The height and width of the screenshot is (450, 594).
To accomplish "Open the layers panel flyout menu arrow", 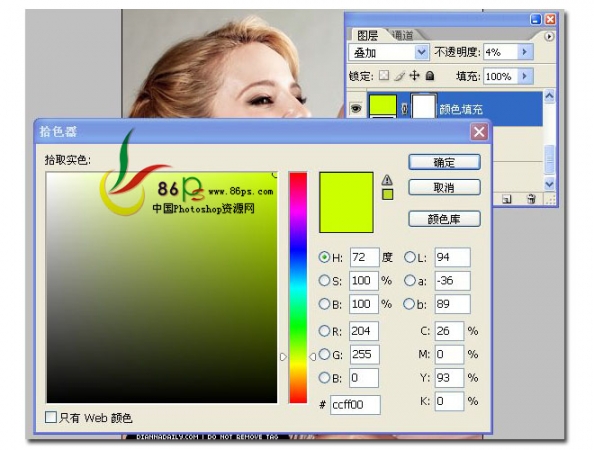I will point(549,36).
